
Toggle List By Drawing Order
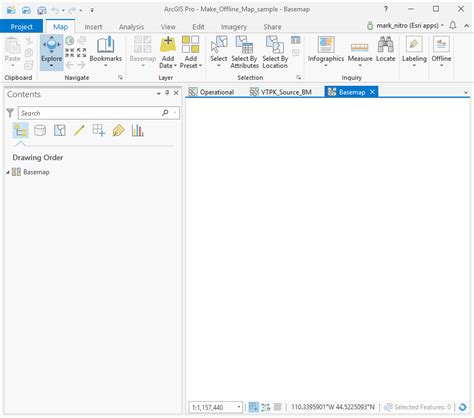20,131
